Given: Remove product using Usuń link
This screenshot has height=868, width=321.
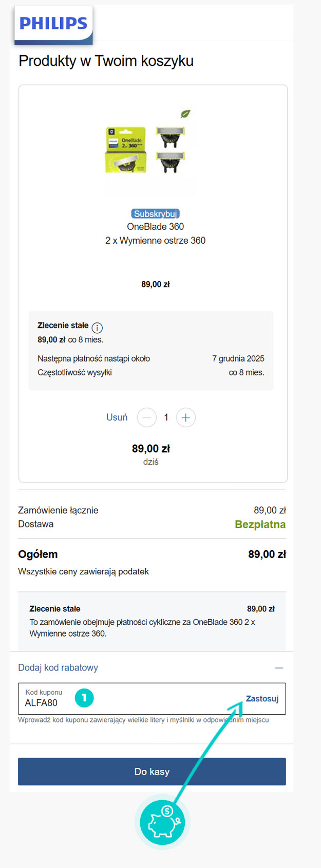Looking at the screenshot, I should pyautogui.click(x=117, y=417).
